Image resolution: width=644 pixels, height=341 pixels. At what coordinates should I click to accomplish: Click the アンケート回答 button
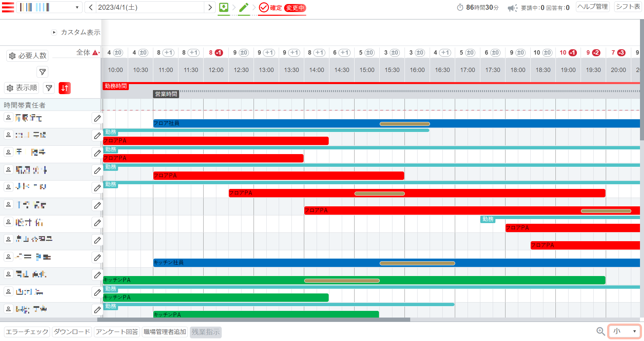[117, 332]
